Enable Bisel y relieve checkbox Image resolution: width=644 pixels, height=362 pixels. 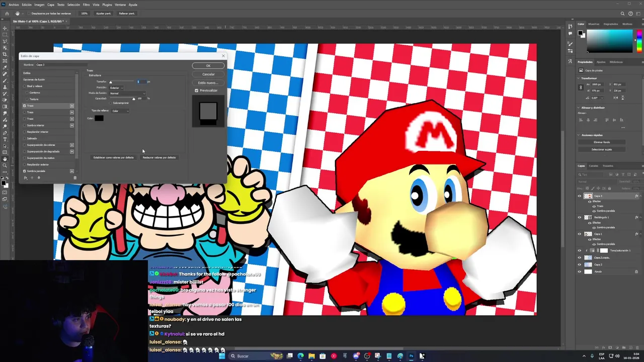coord(24,86)
